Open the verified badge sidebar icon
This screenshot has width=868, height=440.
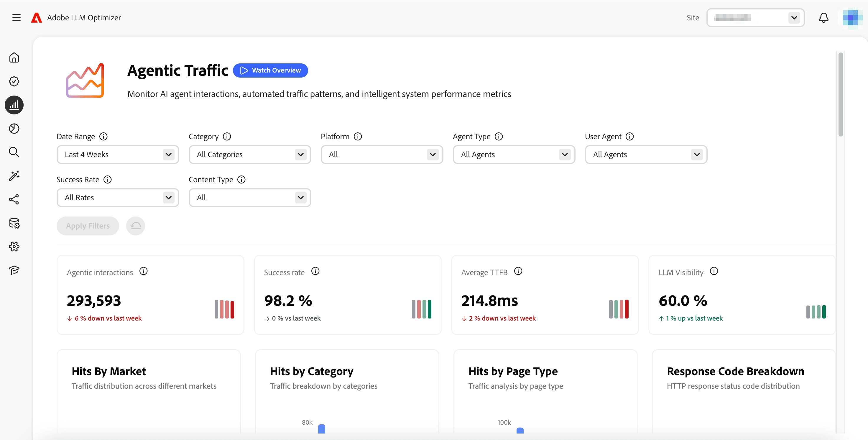14,81
